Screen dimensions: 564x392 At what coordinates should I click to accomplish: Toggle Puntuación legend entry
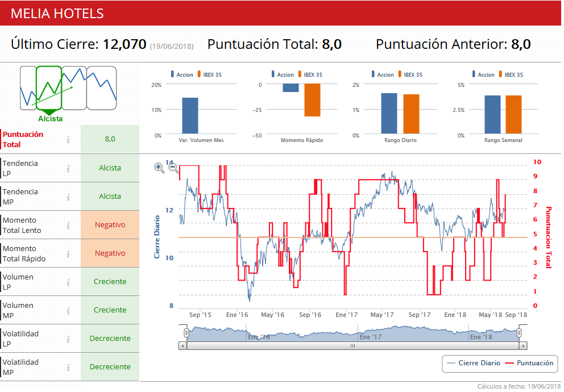[x=529, y=363]
